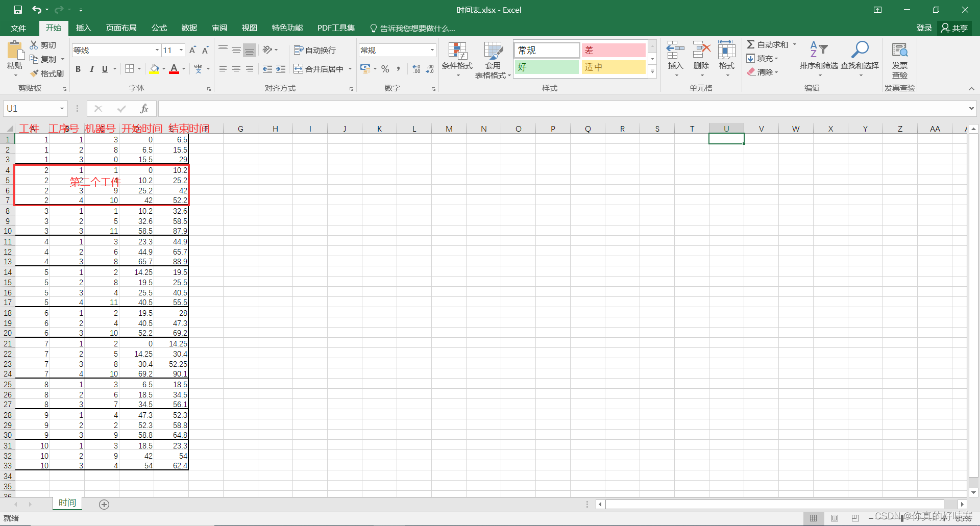Viewport: 980px width, 526px height.
Task: Apply the yellow fill color bucket
Action: [155, 69]
